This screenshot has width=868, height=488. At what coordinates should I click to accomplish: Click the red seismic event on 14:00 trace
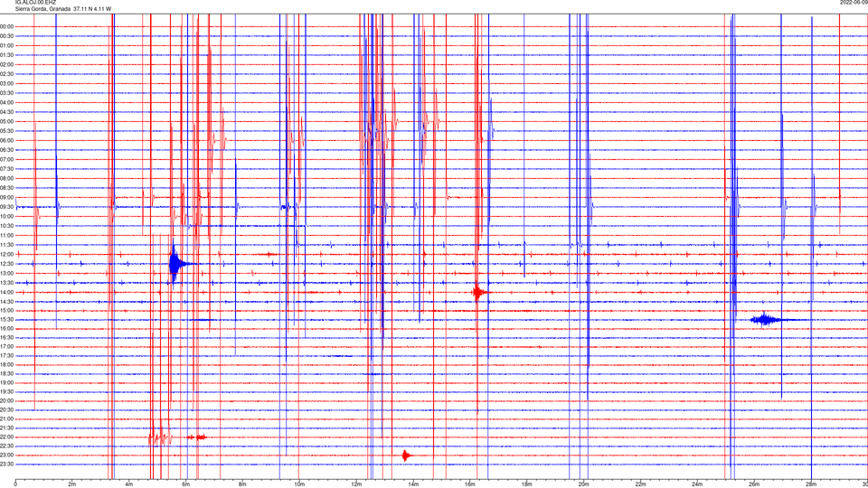(479, 292)
